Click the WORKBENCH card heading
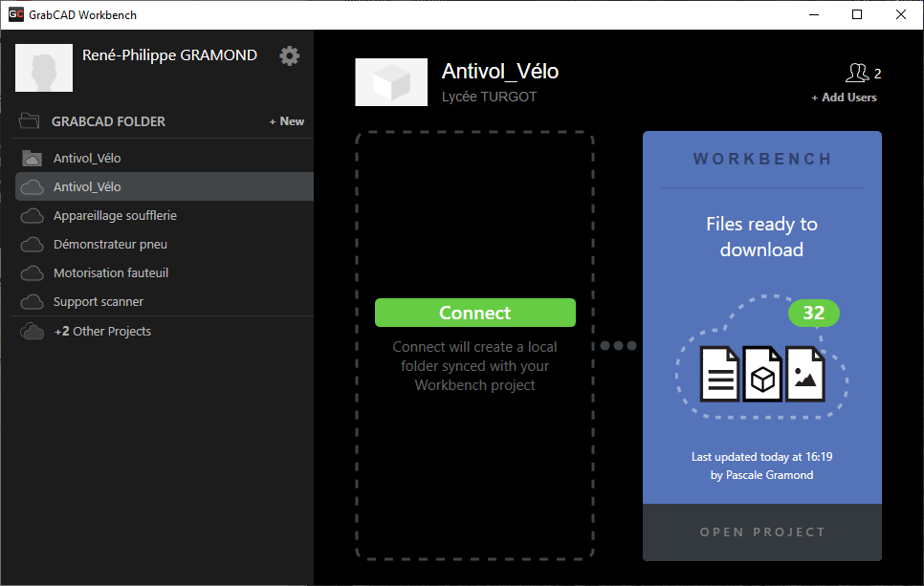This screenshot has height=586, width=924. point(762,159)
